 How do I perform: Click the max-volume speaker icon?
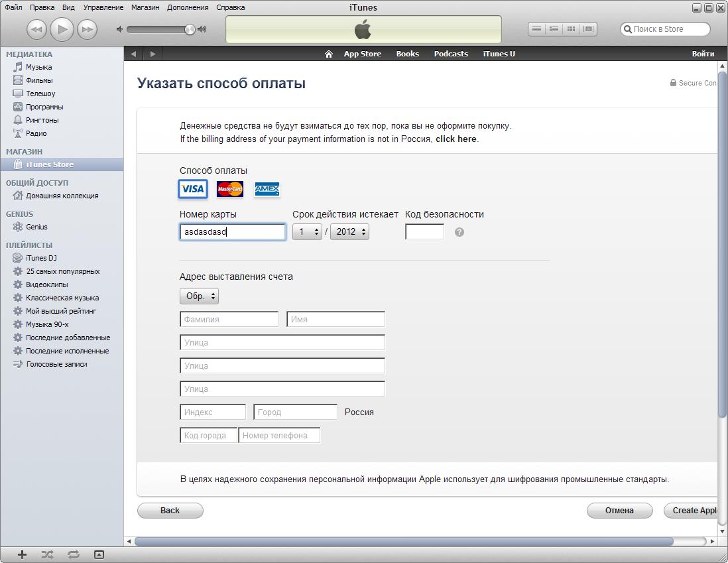pyautogui.click(x=202, y=29)
